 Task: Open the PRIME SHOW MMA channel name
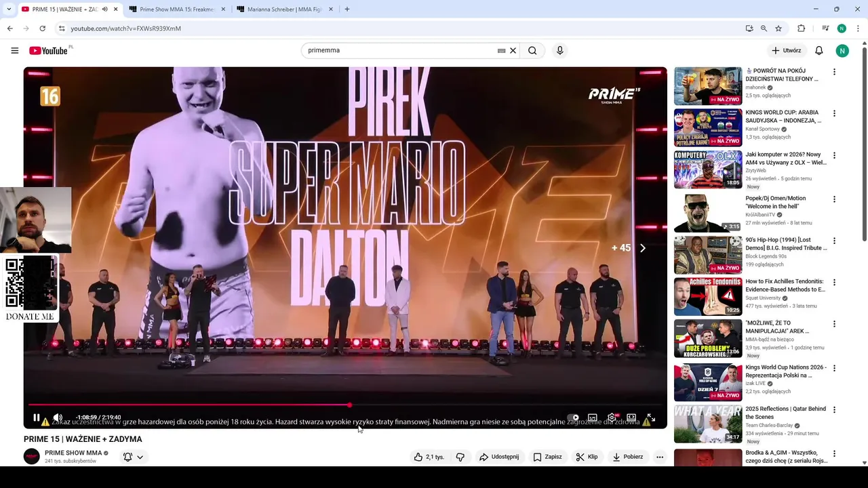click(73, 453)
